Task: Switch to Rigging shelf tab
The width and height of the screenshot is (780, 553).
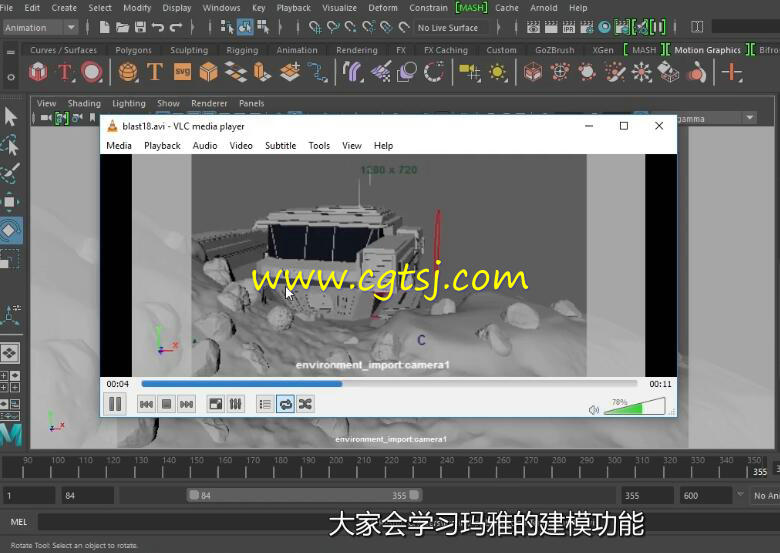Action: pos(242,50)
